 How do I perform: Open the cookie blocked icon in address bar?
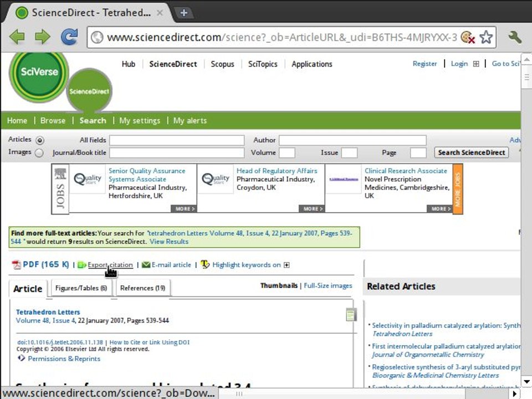coord(468,37)
